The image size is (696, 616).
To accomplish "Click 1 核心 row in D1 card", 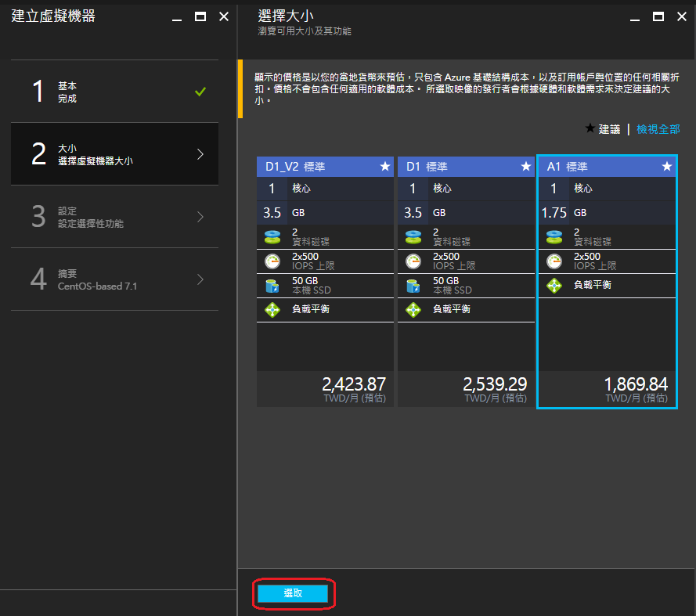I will 466,189.
